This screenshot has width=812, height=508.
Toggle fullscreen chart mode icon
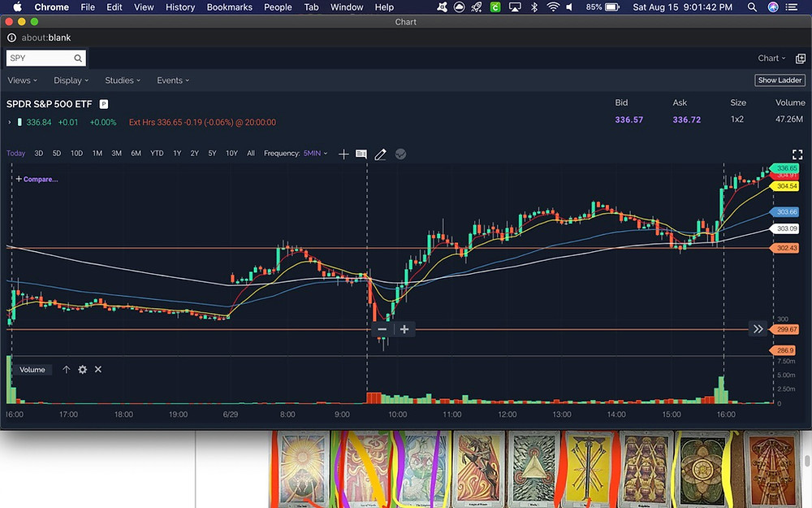[797, 154]
